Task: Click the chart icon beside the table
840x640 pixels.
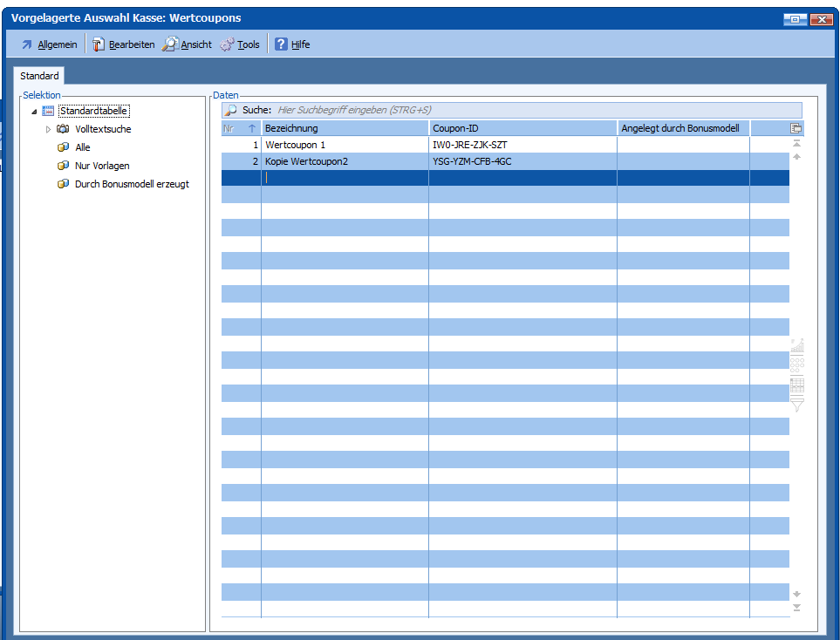Action: tap(796, 345)
